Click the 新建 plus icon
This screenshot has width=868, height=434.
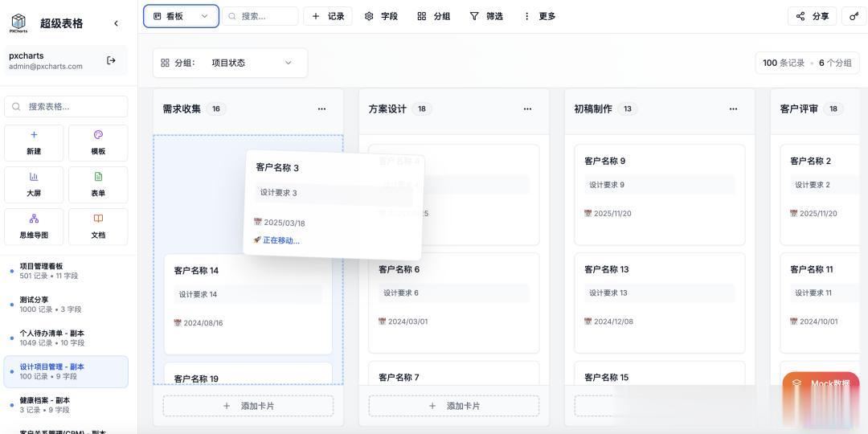[34, 134]
